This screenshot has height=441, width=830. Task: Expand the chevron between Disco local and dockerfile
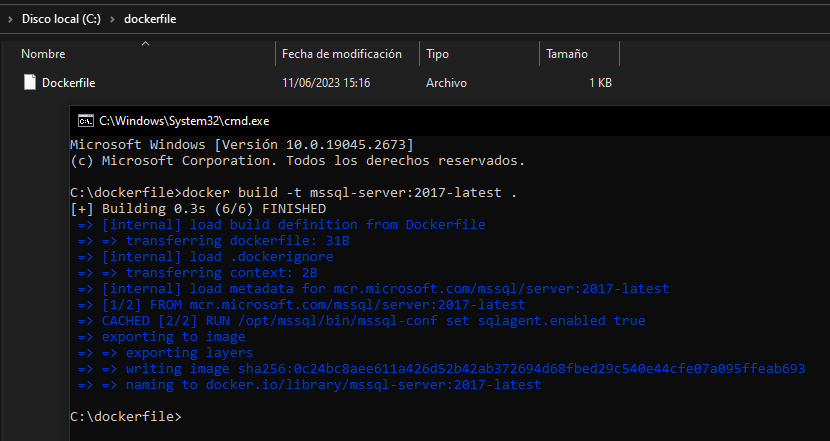(111, 19)
